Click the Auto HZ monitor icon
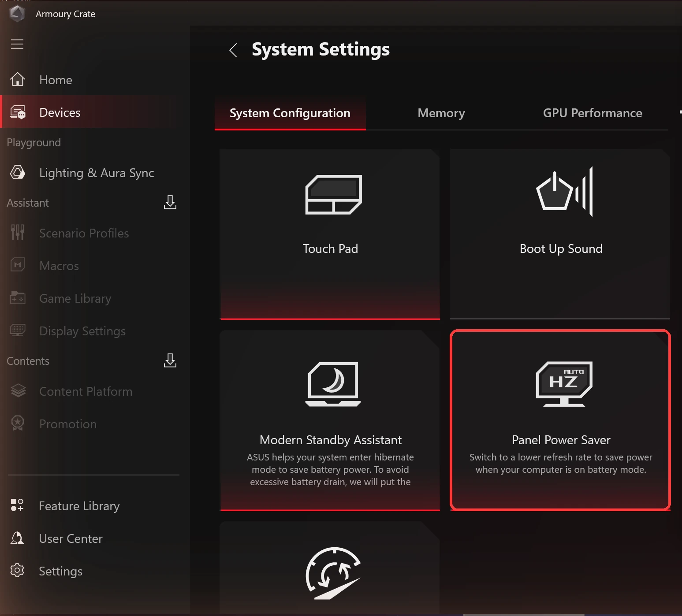 pos(564,384)
